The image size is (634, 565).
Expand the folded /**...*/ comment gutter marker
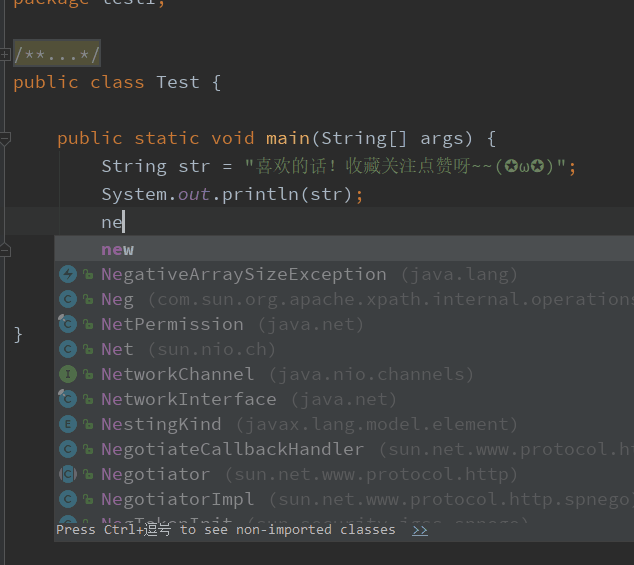[6, 54]
